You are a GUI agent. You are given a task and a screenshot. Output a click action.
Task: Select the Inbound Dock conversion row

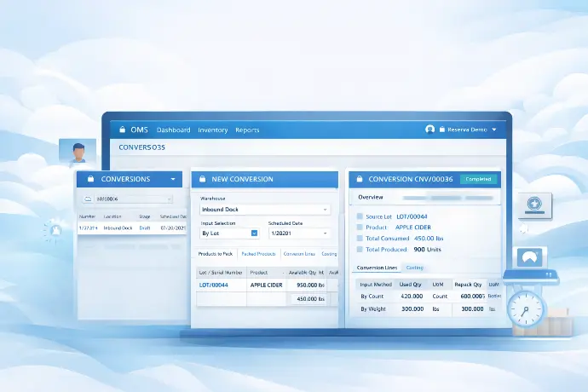(132, 228)
